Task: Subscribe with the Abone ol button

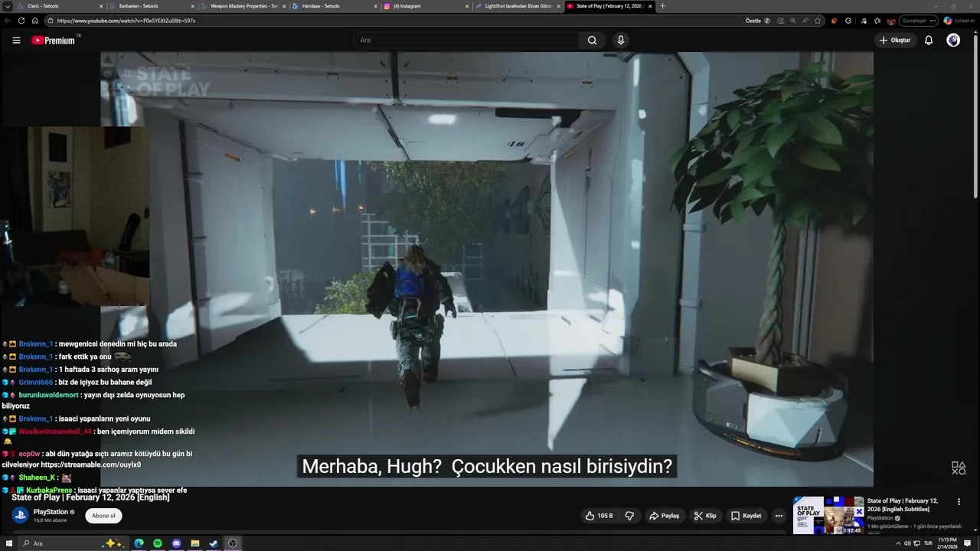Action: (x=103, y=516)
